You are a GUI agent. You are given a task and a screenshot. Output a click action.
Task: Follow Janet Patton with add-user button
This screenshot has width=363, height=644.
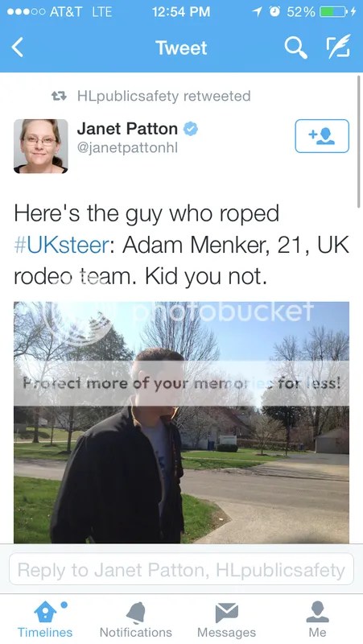coord(322,136)
